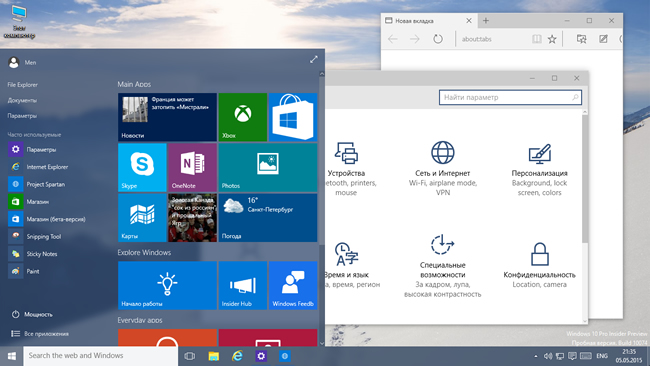This screenshot has height=366, width=650.
Task: Open the OneNote tile
Action: [192, 167]
